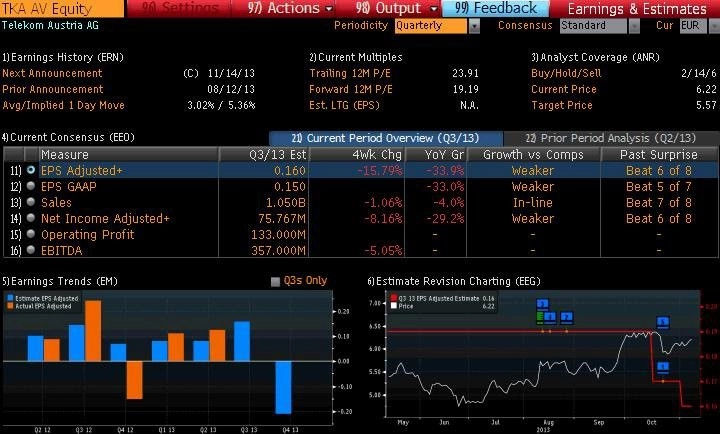Click the 4Wk Chg column header
720x434 pixels.
(x=357, y=155)
